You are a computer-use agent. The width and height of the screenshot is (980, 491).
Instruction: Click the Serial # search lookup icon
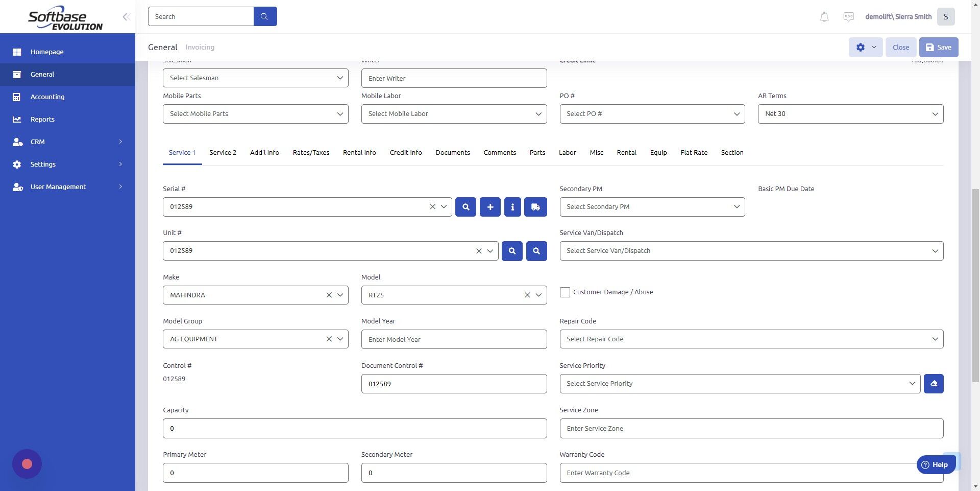(465, 207)
